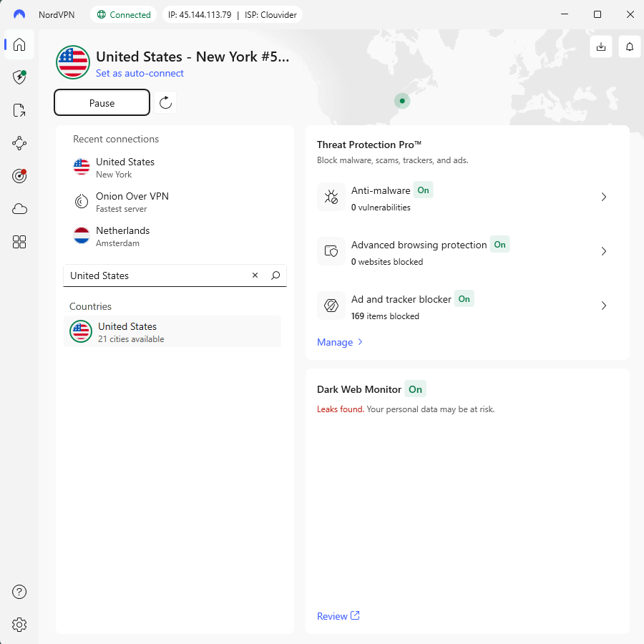Viewport: 644px width, 644px height.
Task: Open the Meshnet panel from the sidebar
Action: click(x=19, y=143)
